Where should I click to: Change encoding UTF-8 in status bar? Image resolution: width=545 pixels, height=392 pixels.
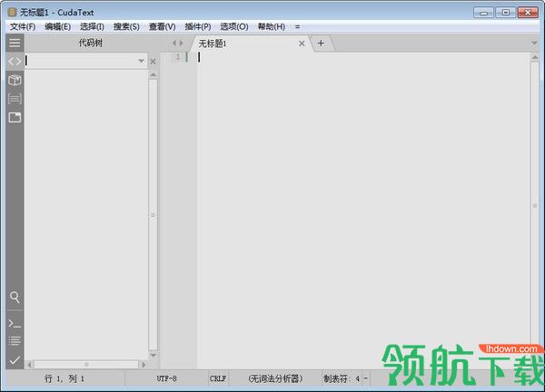[x=166, y=378]
